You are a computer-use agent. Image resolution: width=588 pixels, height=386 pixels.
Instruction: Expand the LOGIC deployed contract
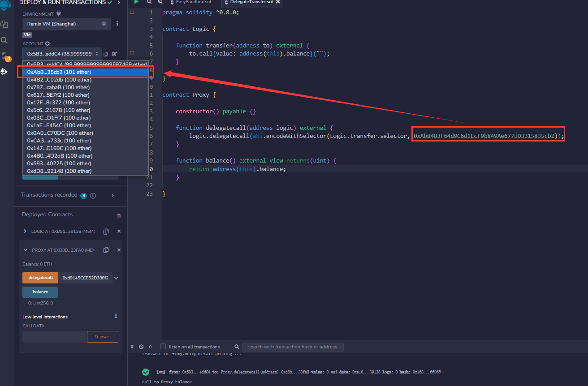point(25,232)
